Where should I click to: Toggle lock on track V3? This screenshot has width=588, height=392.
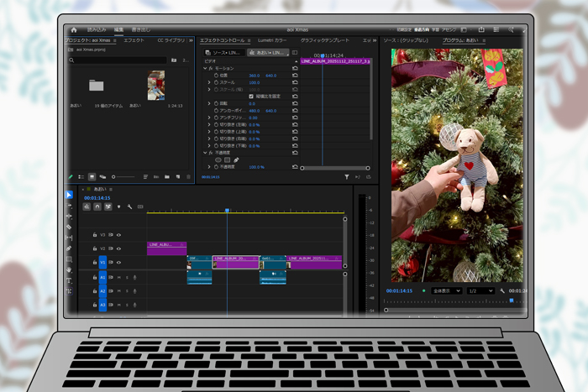(x=95, y=235)
